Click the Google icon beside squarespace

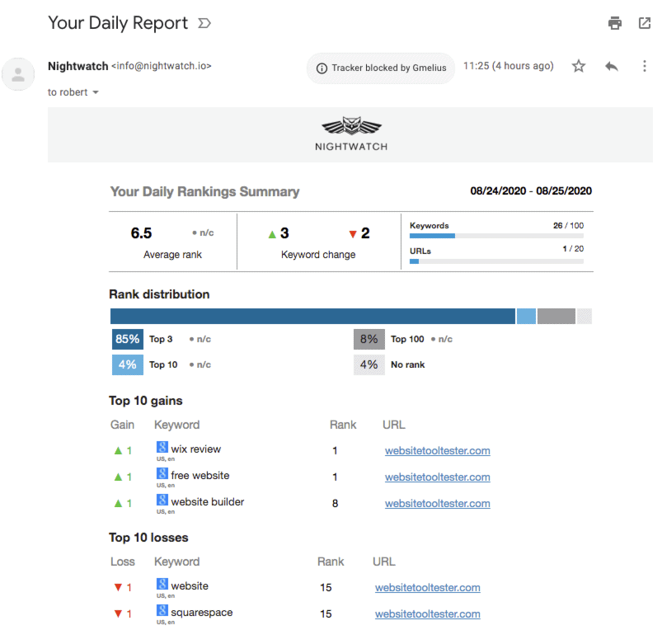point(162,610)
